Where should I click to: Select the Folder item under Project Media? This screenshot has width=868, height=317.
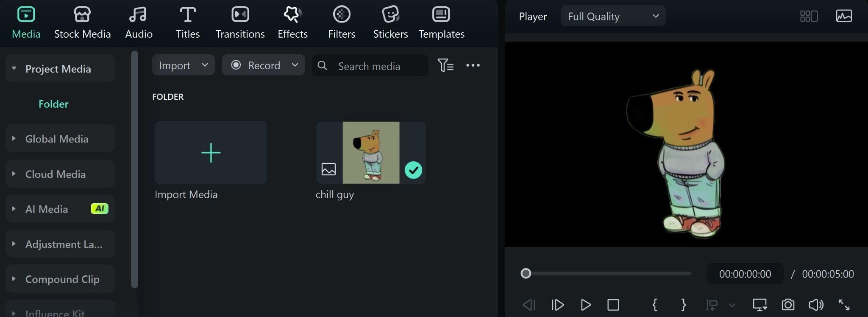[x=53, y=104]
